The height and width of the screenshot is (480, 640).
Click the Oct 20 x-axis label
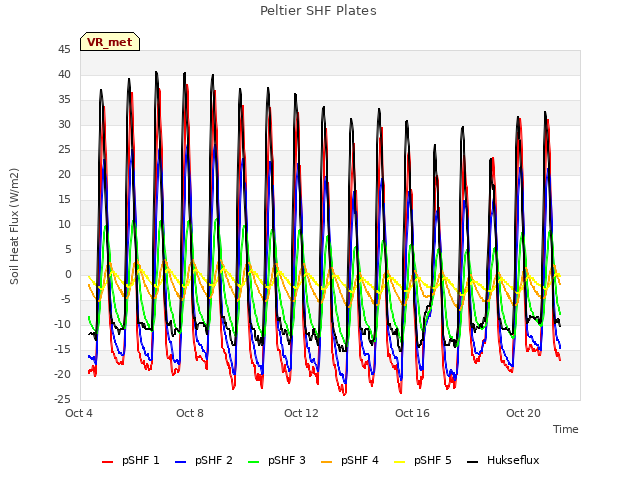point(523,413)
